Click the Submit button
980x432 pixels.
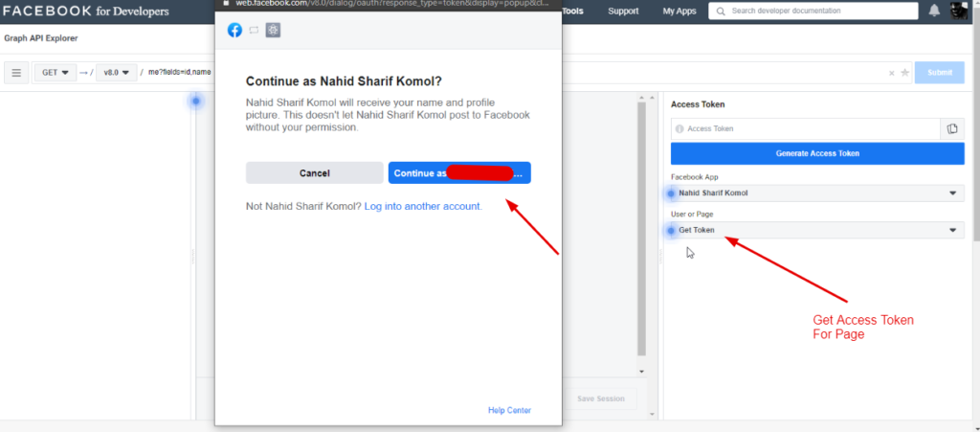click(x=940, y=73)
